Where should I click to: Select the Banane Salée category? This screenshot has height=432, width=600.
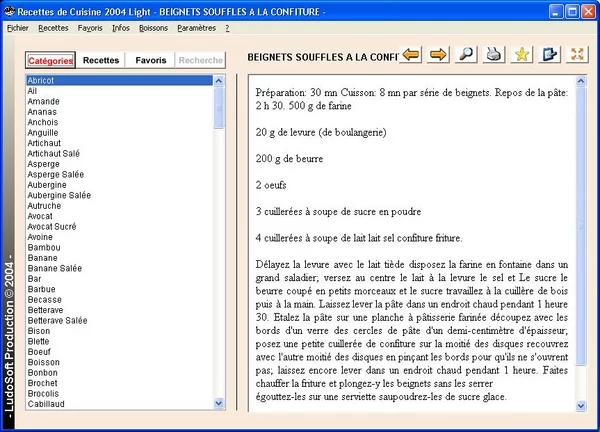[119, 268]
